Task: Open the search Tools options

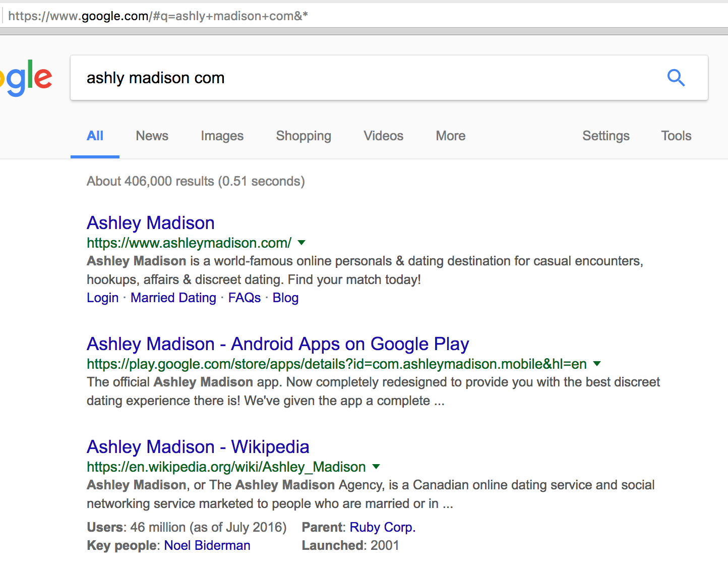Action: (676, 136)
